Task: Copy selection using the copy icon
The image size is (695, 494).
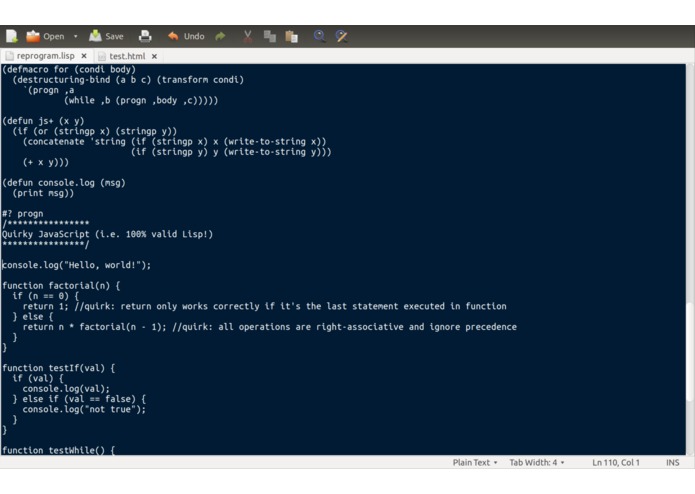Action: (x=269, y=36)
